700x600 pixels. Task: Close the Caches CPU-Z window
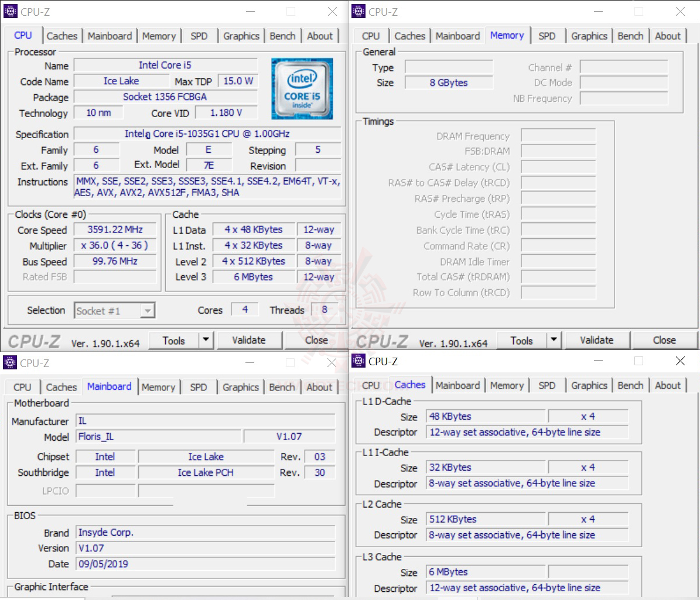coord(680,361)
